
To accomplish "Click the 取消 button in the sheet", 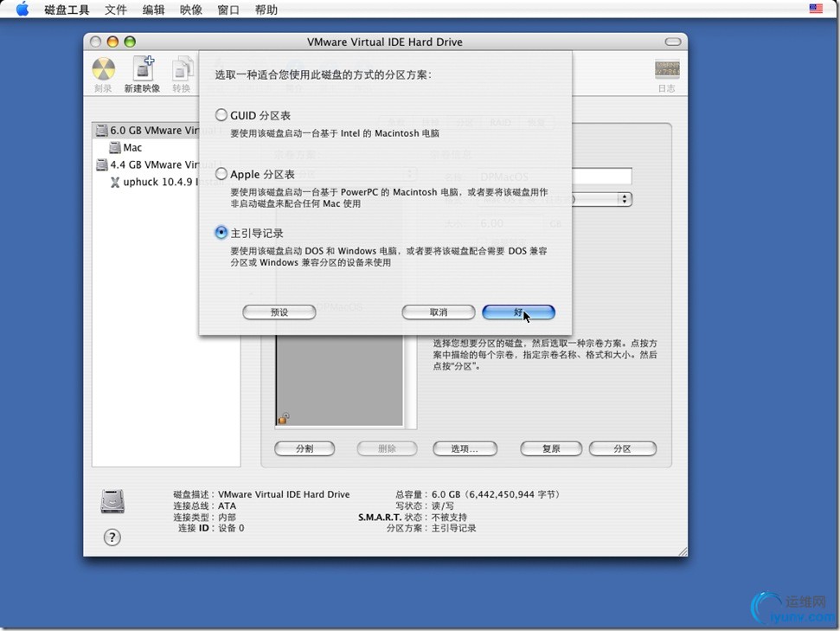I will point(439,312).
